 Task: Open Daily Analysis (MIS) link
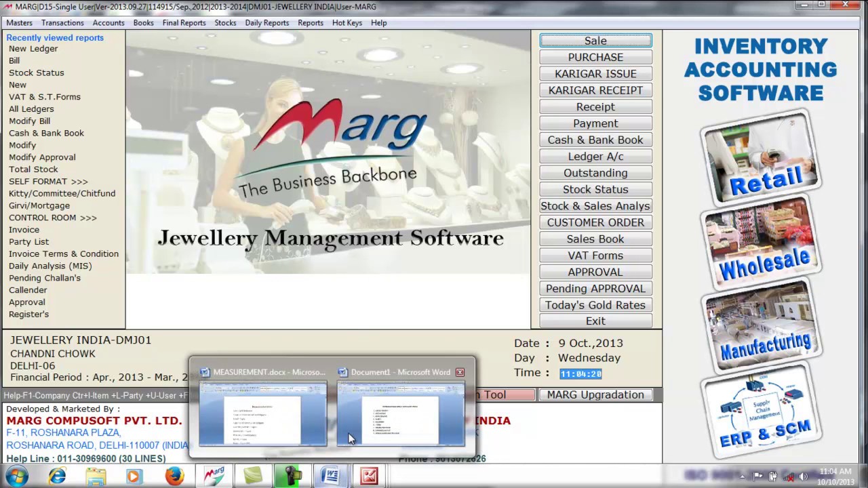tap(50, 266)
